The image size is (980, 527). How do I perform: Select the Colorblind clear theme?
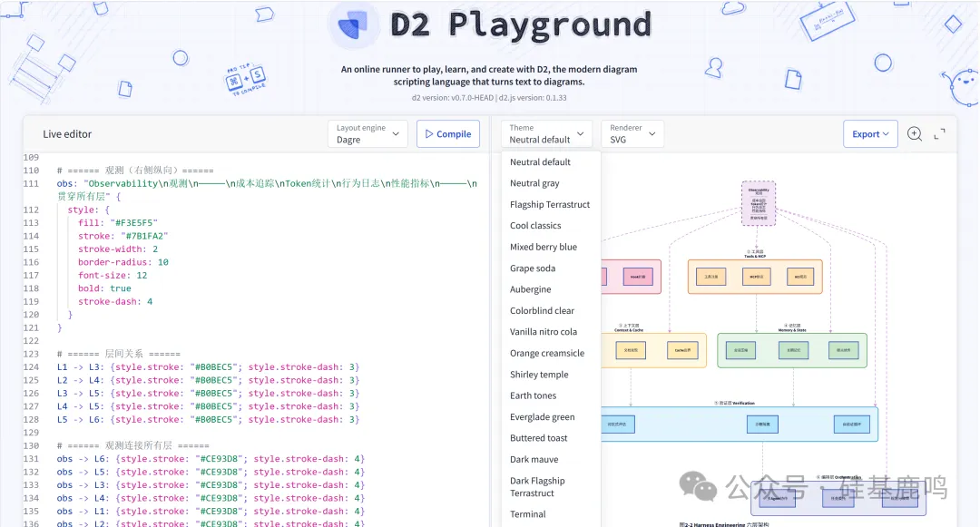point(542,311)
